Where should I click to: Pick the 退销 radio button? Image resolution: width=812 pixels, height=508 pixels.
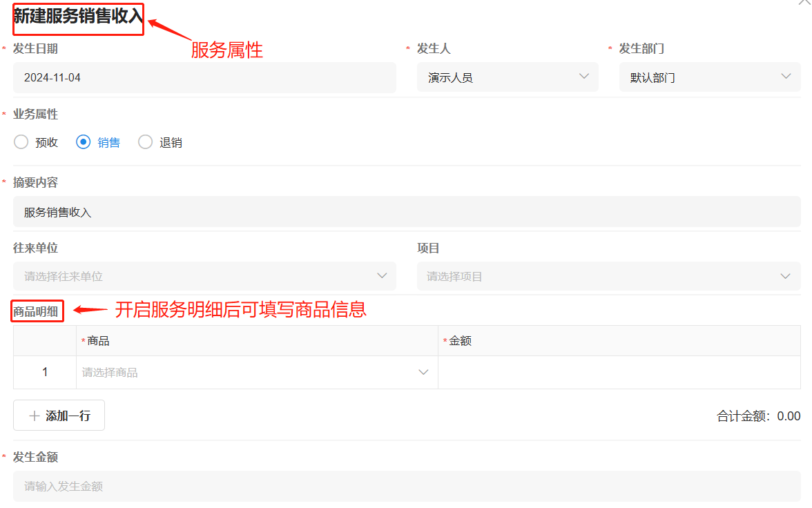146,142
